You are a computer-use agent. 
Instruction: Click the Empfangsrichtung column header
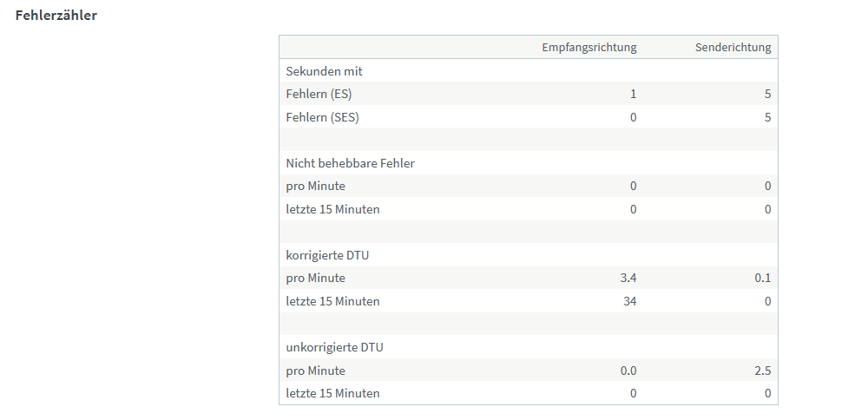[x=589, y=48]
